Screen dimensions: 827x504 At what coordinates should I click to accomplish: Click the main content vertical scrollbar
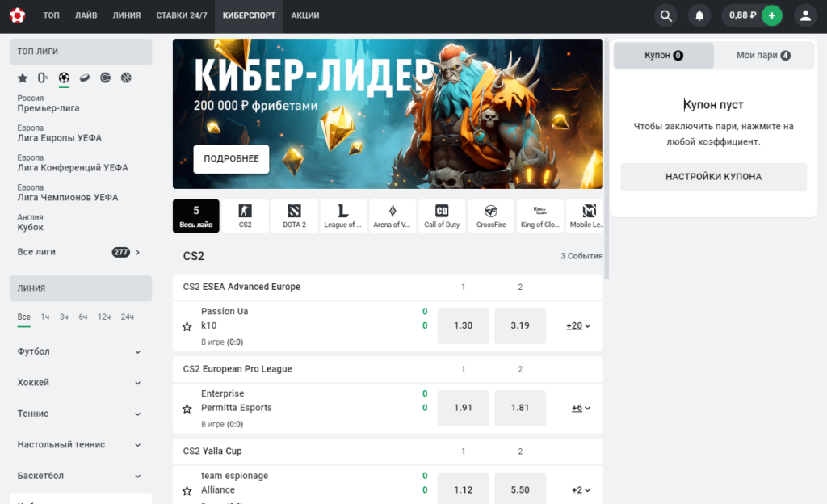click(x=607, y=158)
